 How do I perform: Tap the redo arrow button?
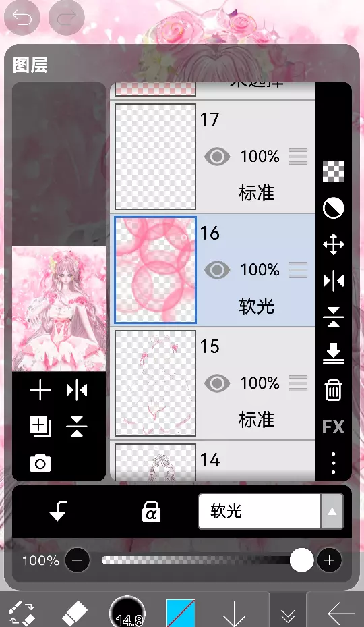click(66, 18)
